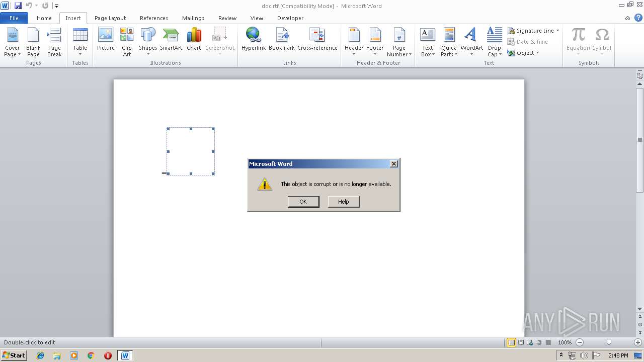Save the document from Quick Access Toolbar

point(18,6)
